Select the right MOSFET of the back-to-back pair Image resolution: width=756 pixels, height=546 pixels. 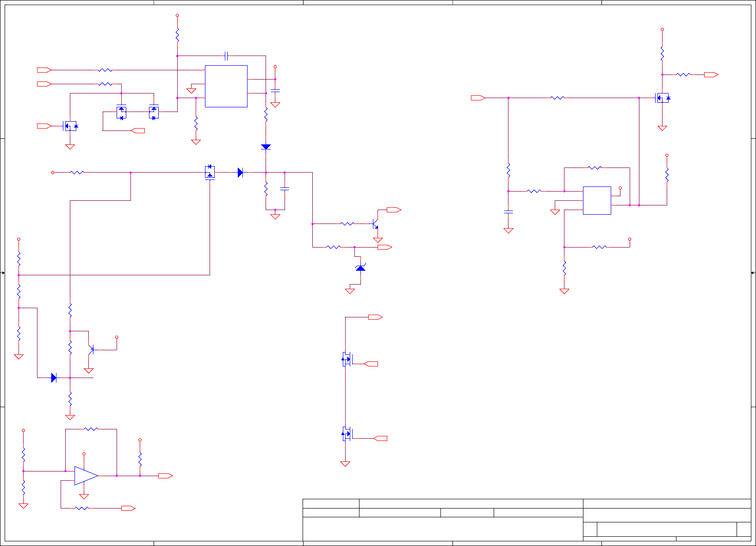click(154, 112)
